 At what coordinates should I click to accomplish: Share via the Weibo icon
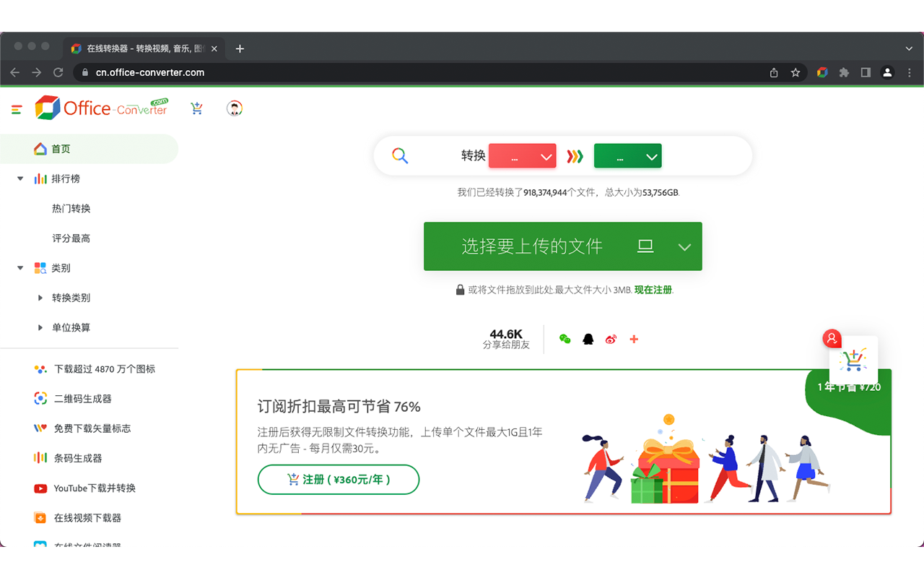pyautogui.click(x=611, y=338)
